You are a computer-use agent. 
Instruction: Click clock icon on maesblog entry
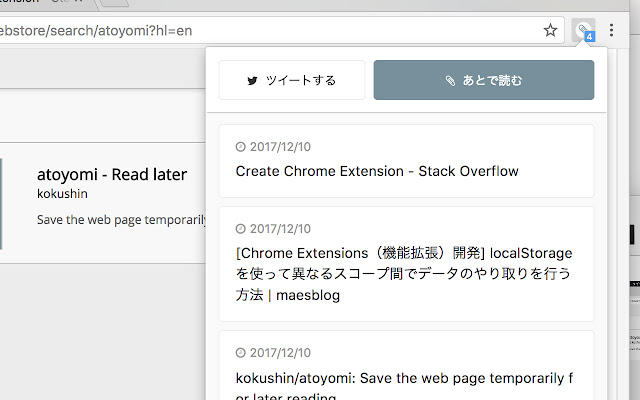[240, 229]
